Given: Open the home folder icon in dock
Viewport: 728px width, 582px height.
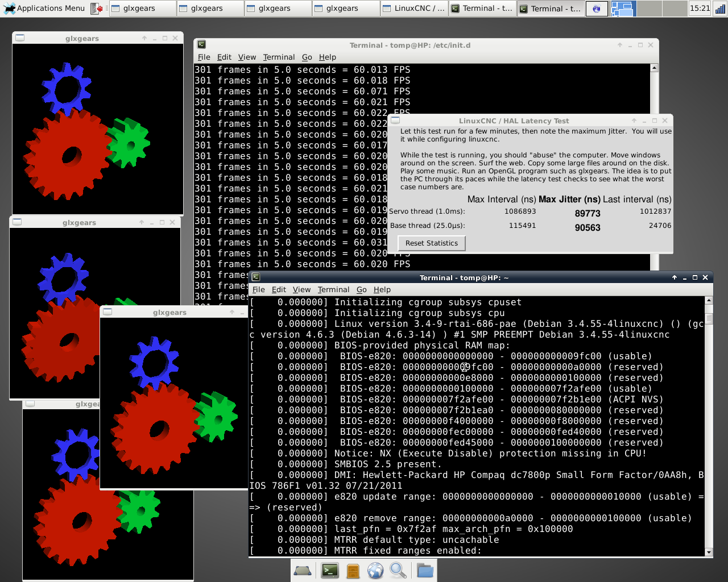Looking at the screenshot, I should coord(424,570).
